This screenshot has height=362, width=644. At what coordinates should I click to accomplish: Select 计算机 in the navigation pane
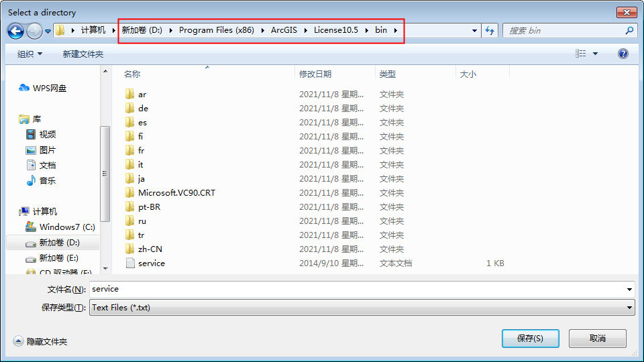(x=38, y=211)
